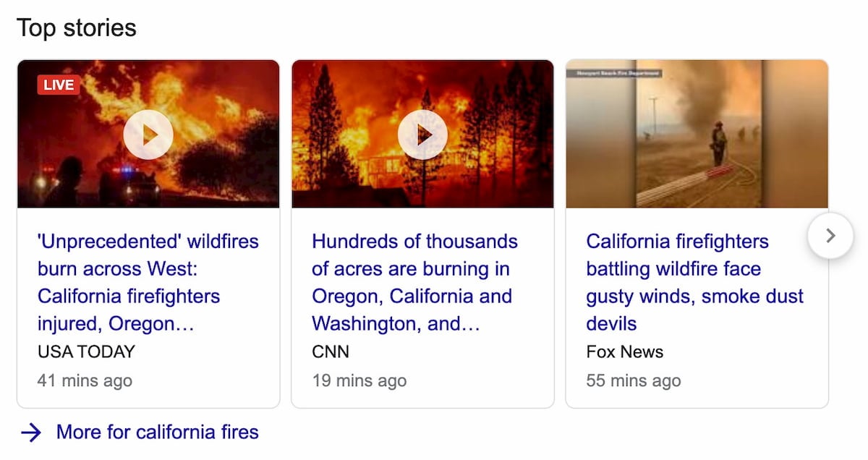This screenshot has height=460, width=868.
Task: Click the arrow icon beside More for california fires
Action: (31, 433)
